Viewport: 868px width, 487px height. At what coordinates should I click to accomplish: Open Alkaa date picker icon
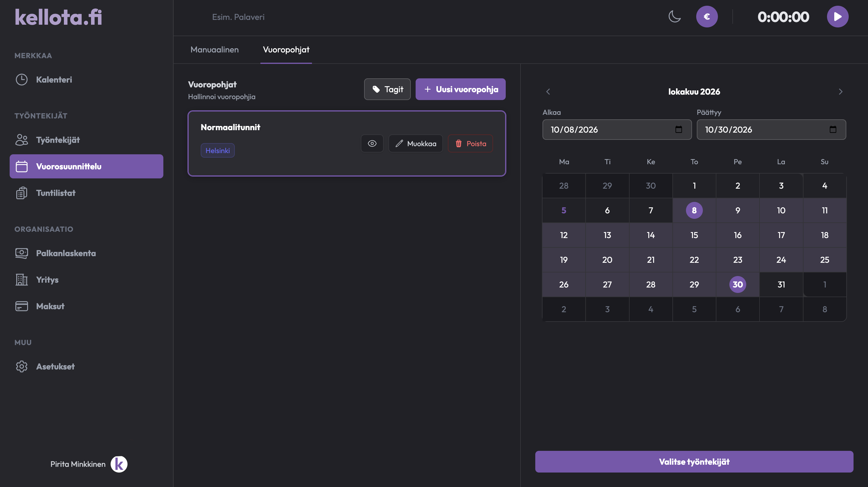point(679,129)
